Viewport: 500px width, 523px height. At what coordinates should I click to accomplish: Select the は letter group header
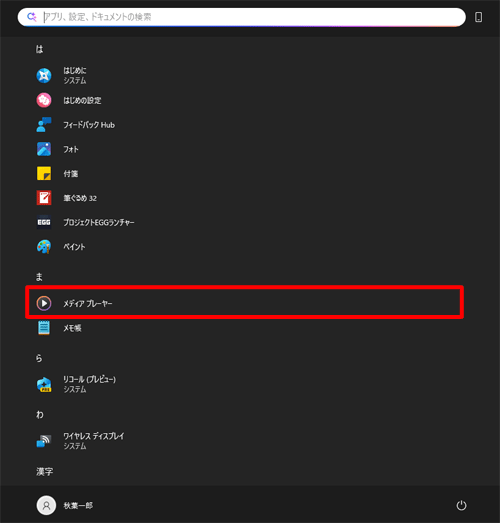point(39,49)
